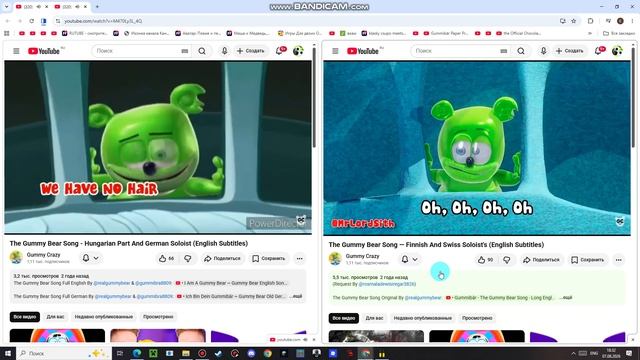Open the guide menu in right YouTube pane
The height and width of the screenshot is (360, 640).
(x=335, y=51)
